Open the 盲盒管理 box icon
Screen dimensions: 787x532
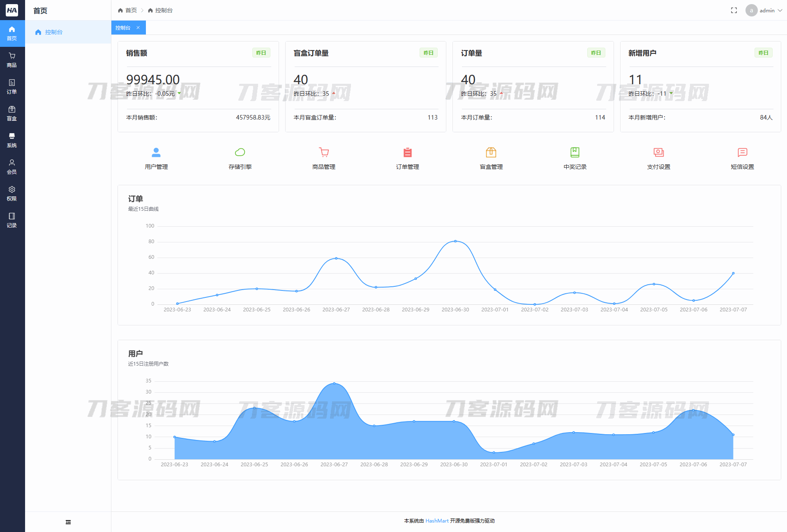(491, 153)
